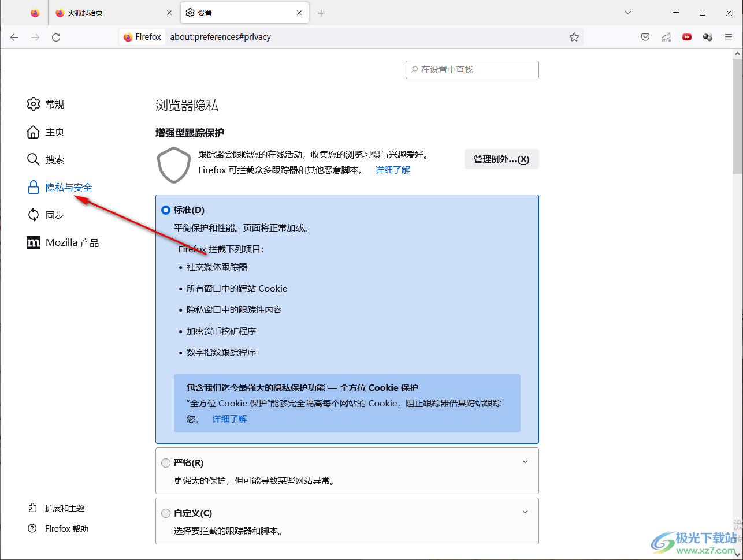Select the 严格 protection radio button
Viewport: 743px width, 560px height.
[166, 463]
